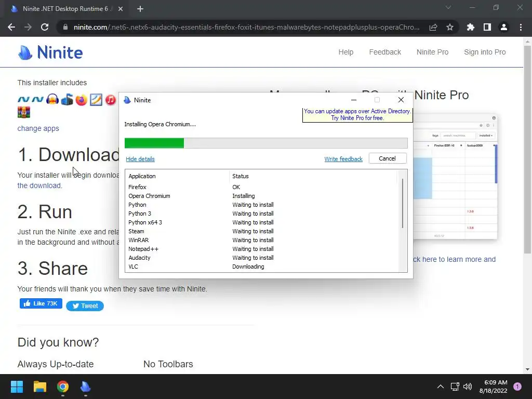Click the 'the download' retry link
The width and height of the screenshot is (532, 399).
click(39, 185)
